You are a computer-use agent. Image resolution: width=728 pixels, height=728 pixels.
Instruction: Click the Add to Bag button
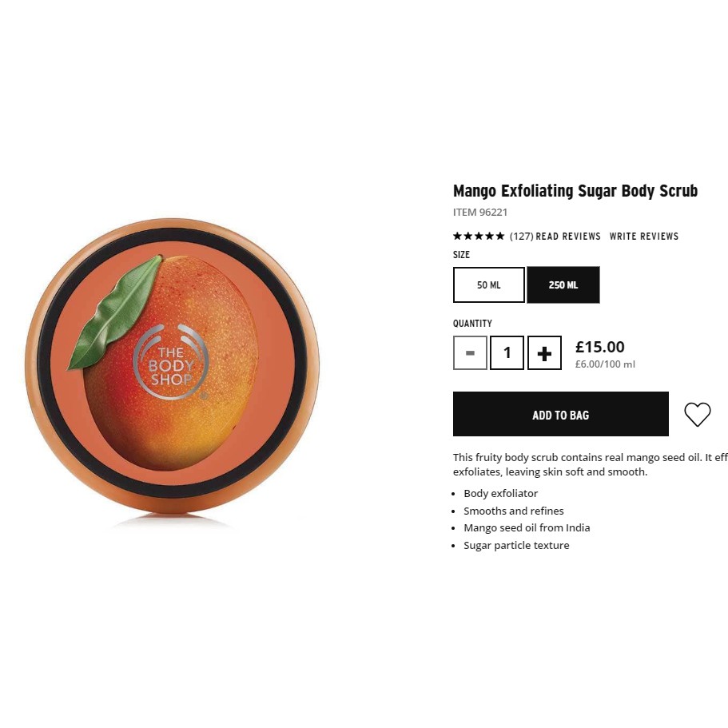click(x=560, y=414)
